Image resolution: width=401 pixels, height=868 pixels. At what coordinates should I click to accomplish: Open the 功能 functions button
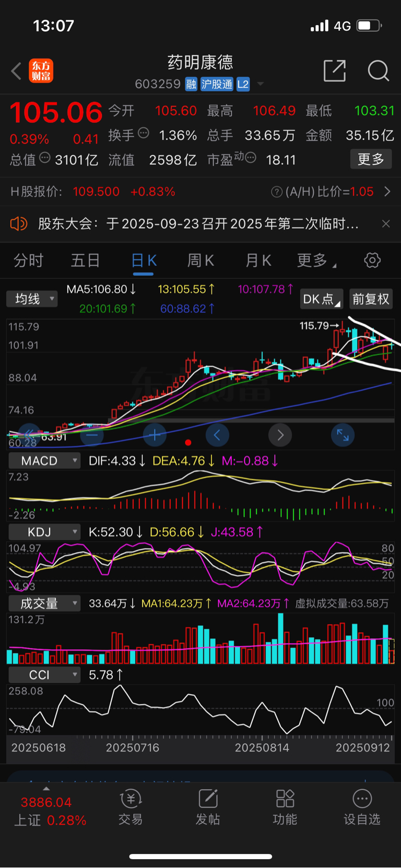tap(285, 807)
